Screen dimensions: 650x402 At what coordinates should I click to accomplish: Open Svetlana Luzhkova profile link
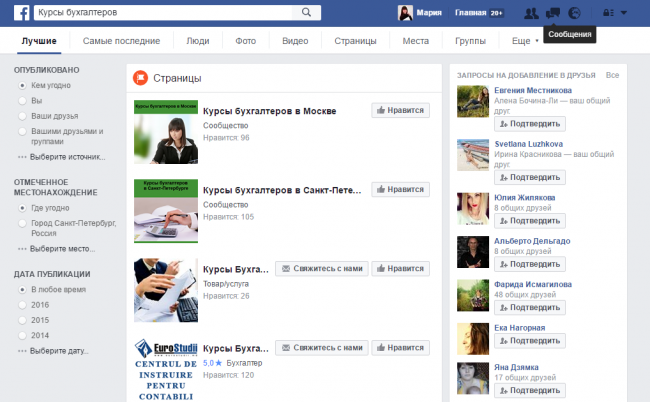click(529, 144)
